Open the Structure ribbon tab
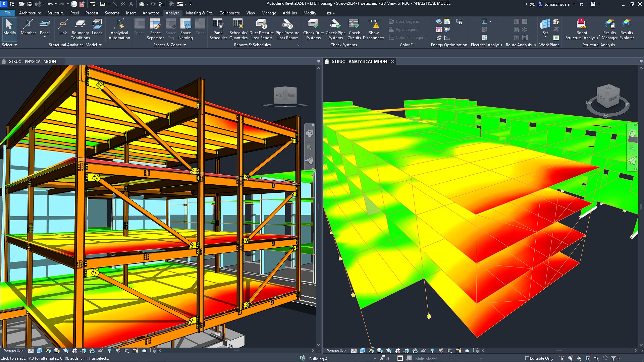Image resolution: width=644 pixels, height=362 pixels. pos(55,13)
